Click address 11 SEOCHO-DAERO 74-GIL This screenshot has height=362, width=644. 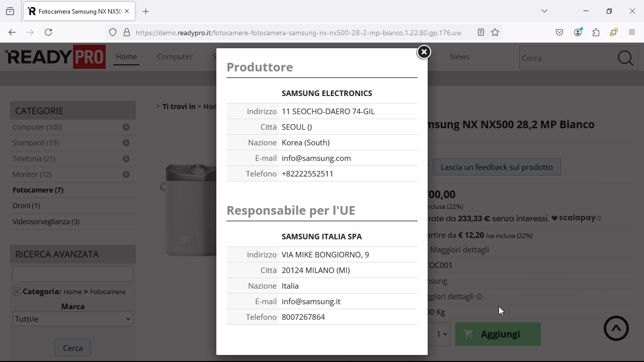pyautogui.click(x=328, y=112)
